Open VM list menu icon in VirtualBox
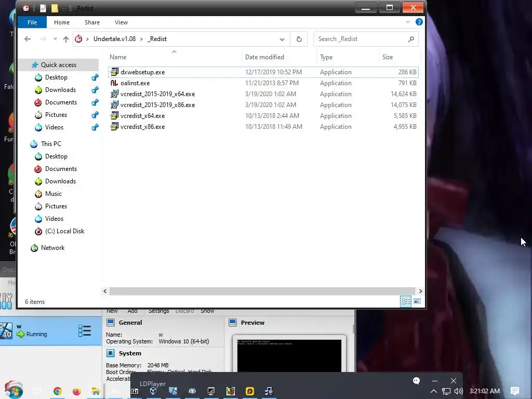 coord(85,331)
